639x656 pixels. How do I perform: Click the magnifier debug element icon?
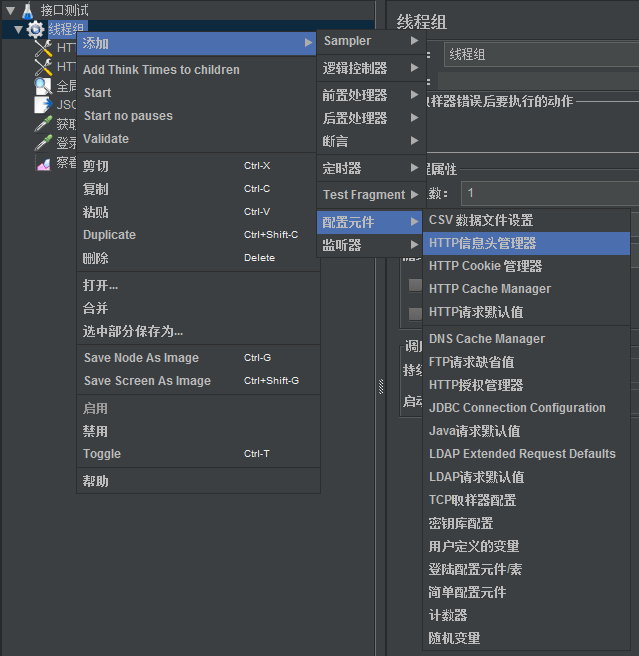click(43, 86)
